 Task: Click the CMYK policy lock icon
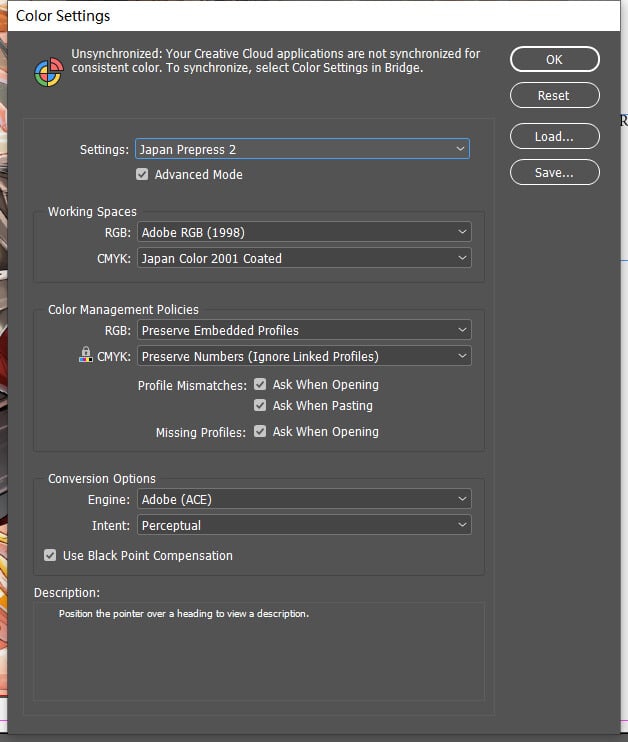pos(86,354)
